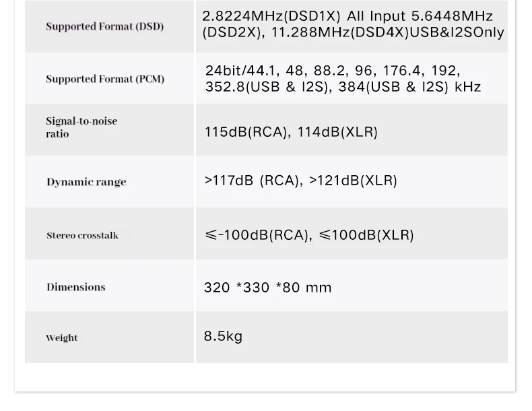Image resolution: width=532 pixels, height=411 pixels.
Task: Click the >117dB (RCA) value
Action: coord(252,181)
